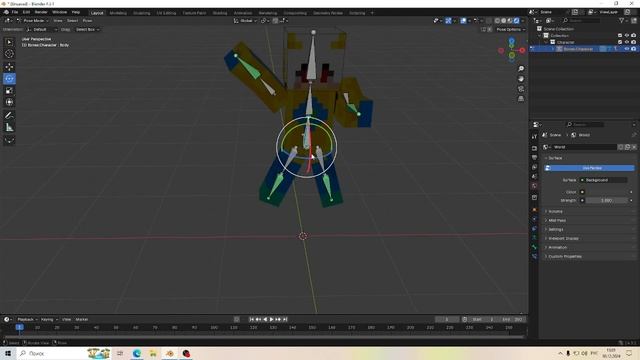Screen dimensions: 640x360
Task: Click the outliner filter funnel icon
Action: 621,20
